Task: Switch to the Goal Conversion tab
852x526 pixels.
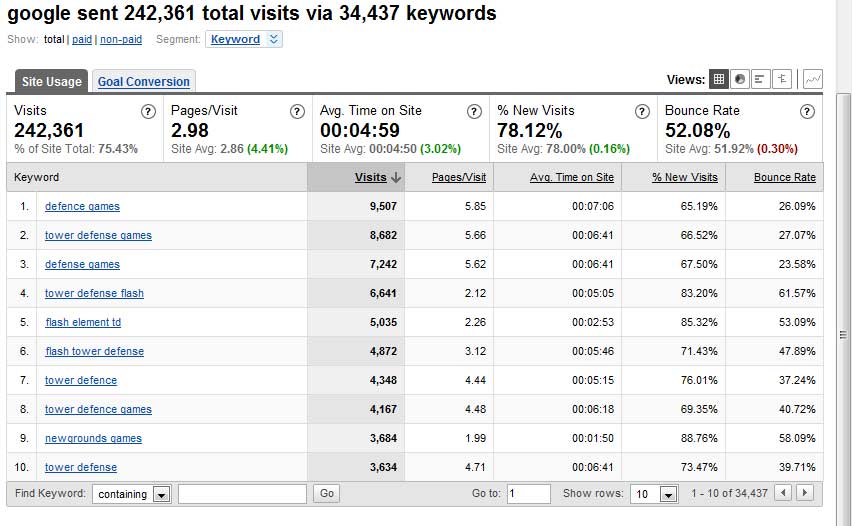Action: point(143,82)
